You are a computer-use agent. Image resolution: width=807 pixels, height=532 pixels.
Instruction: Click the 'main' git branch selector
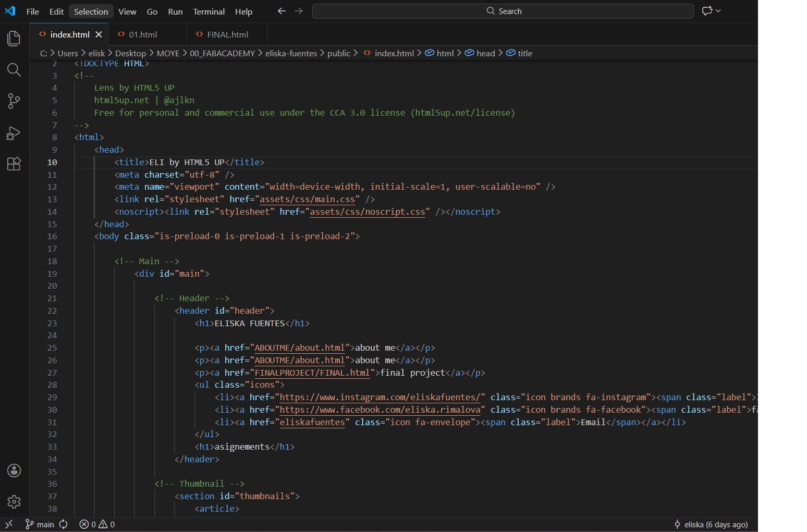40,524
